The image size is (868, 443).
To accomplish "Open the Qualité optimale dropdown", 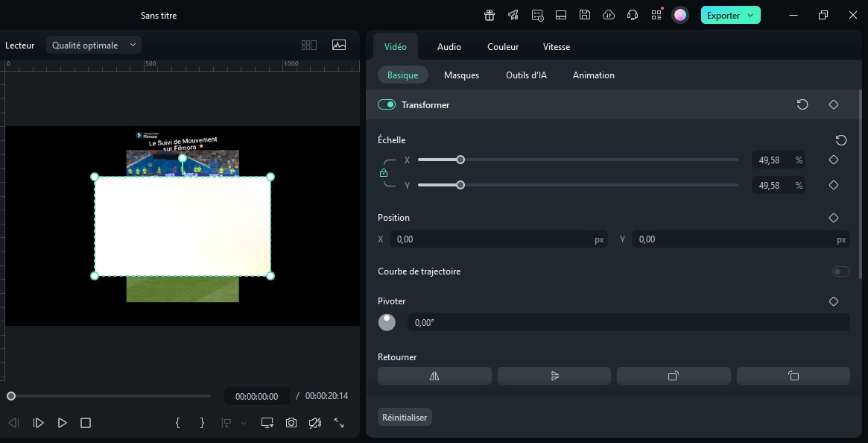I will pyautogui.click(x=94, y=45).
